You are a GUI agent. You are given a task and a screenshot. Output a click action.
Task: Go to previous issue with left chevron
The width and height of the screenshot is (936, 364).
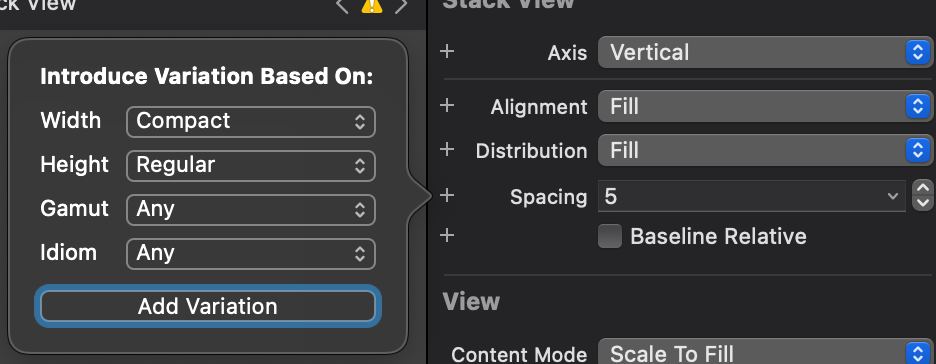(x=342, y=5)
